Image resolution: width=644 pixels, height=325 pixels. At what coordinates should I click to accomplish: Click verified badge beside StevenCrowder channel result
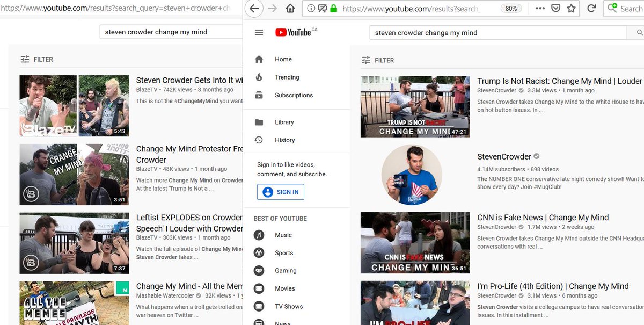536,157
